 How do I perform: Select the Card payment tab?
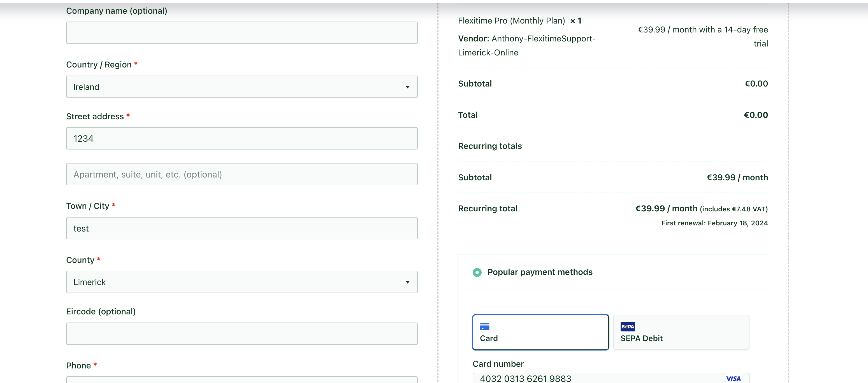[540, 332]
